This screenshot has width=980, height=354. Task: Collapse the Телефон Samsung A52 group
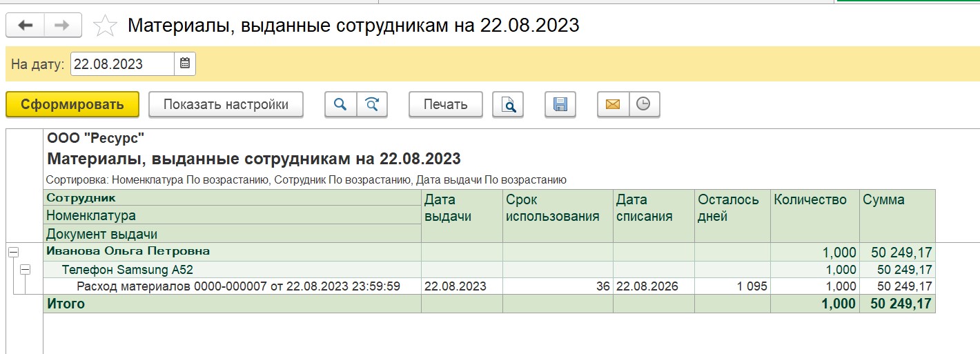pos(25,270)
